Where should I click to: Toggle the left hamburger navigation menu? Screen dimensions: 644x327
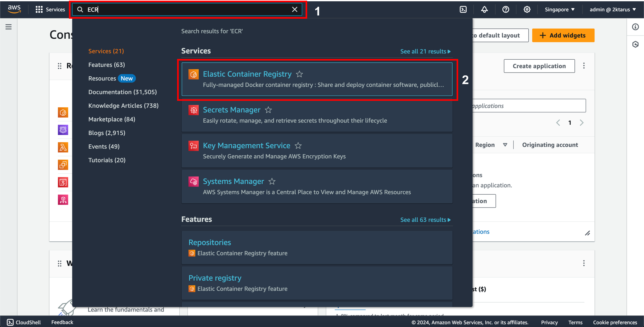pos(9,27)
